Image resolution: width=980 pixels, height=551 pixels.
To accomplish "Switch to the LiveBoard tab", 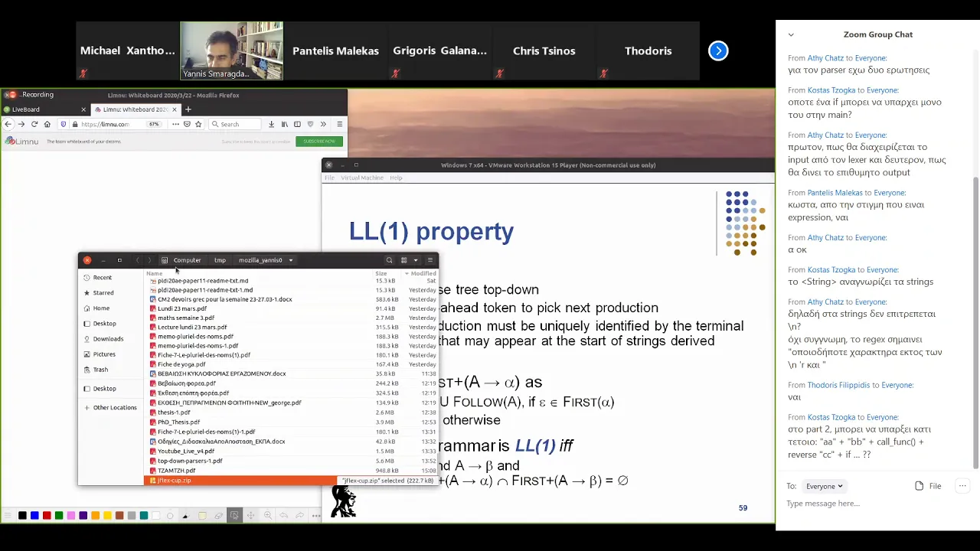I will pyautogui.click(x=46, y=109).
